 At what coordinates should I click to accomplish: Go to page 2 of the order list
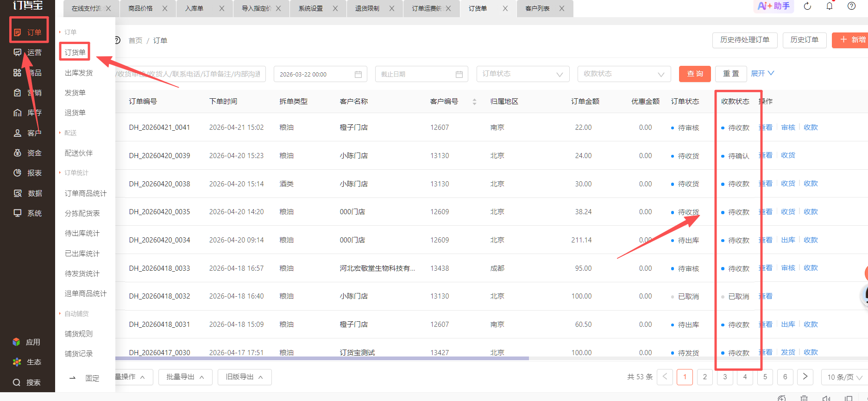705,377
